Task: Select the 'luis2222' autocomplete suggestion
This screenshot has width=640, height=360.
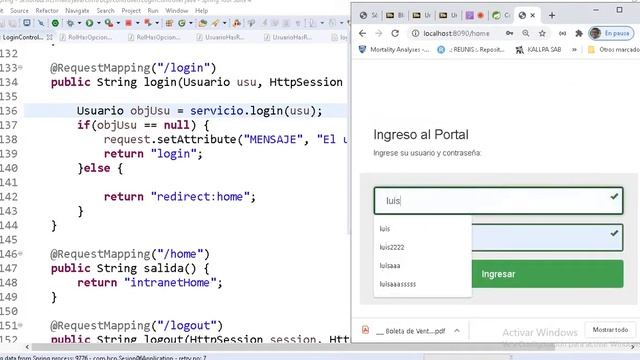Action: pyautogui.click(x=422, y=247)
